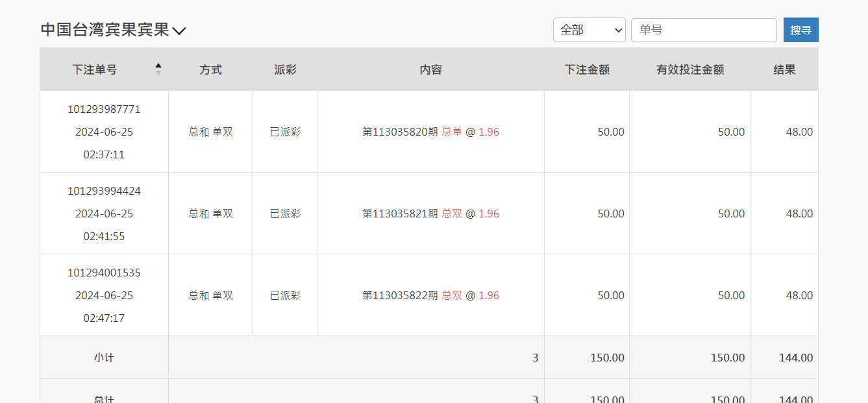
Task: Click the 派彩 column header
Action: tap(285, 69)
